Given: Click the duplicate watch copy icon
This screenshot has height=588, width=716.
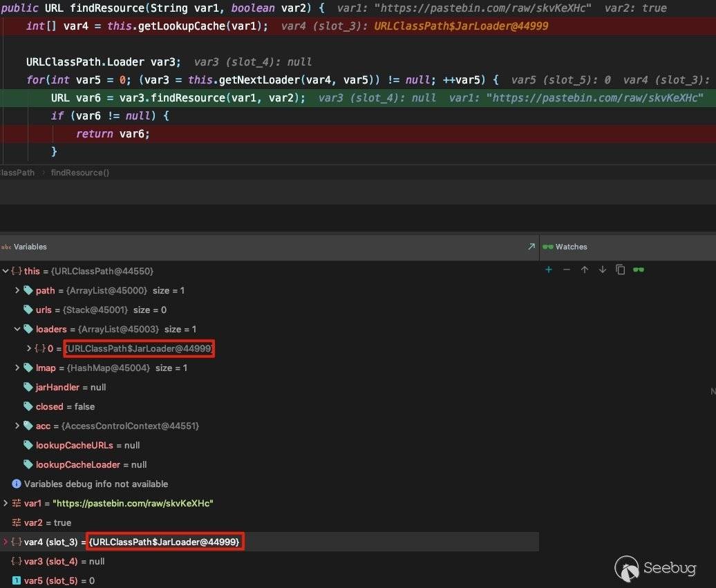Looking at the screenshot, I should coord(620,269).
